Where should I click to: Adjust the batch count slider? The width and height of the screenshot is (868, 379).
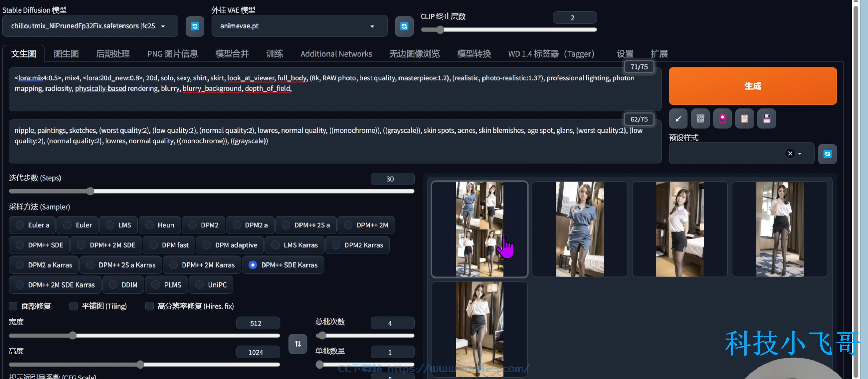tap(365, 336)
